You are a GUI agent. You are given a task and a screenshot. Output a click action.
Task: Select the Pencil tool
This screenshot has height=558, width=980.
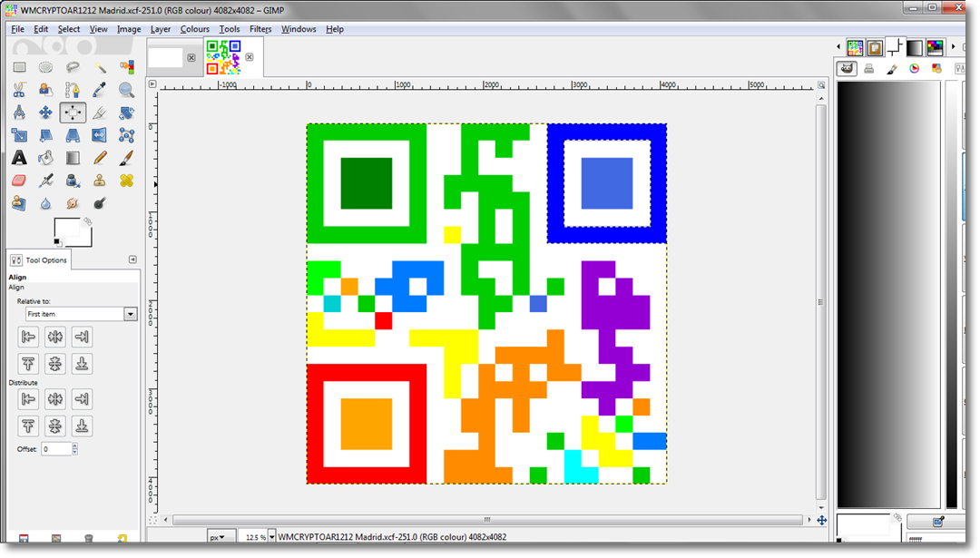pyautogui.click(x=100, y=158)
